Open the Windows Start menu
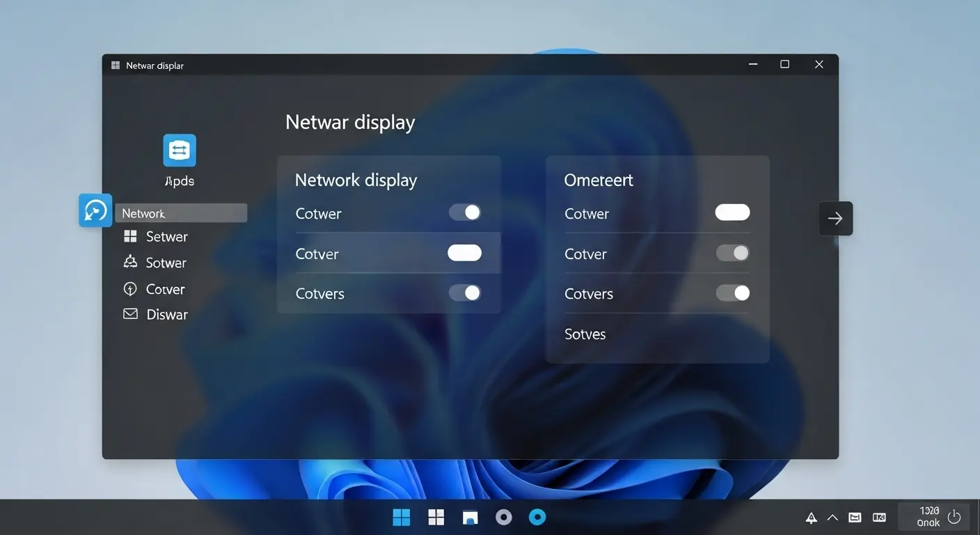Viewport: 980px width, 535px height. (x=402, y=517)
